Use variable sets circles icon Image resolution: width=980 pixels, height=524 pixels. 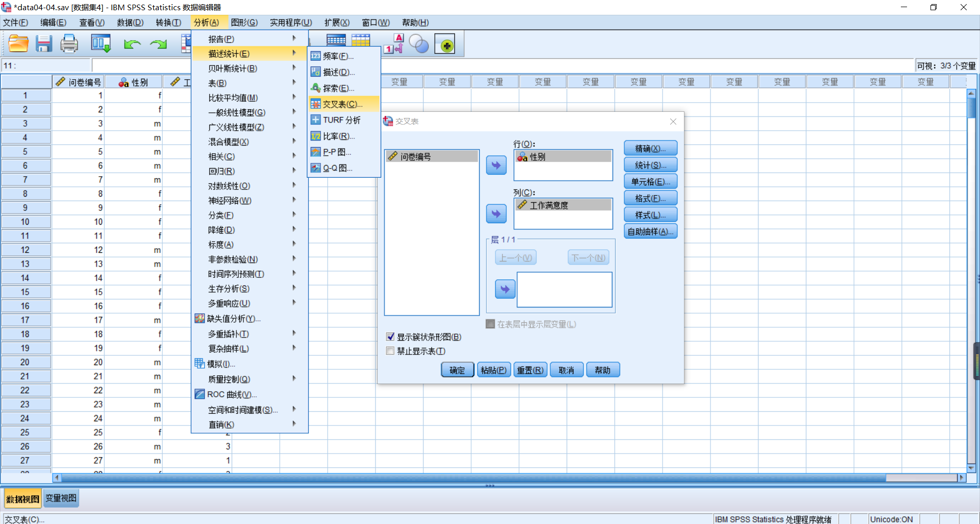(x=419, y=44)
